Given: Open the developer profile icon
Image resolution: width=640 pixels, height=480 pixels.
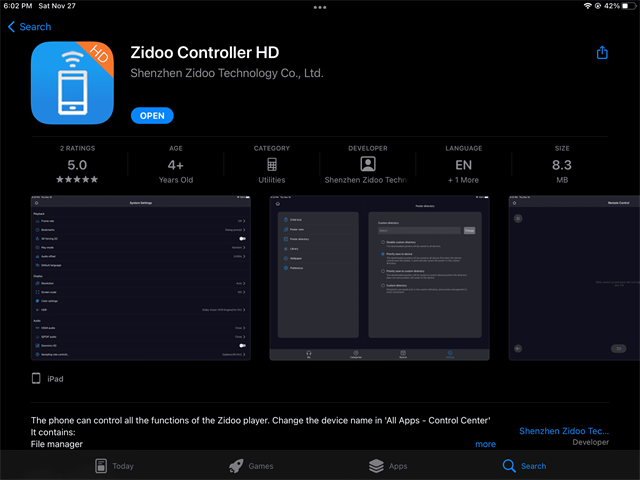Looking at the screenshot, I should pyautogui.click(x=368, y=164).
